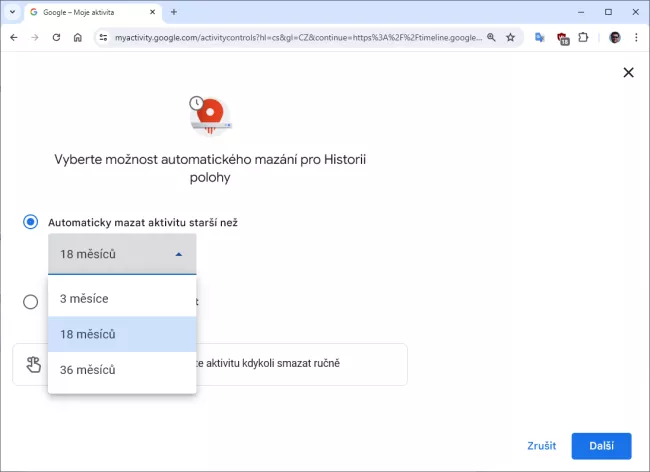The width and height of the screenshot is (650, 472).
Task: Open the page zoom magnifier icon
Action: click(x=491, y=37)
